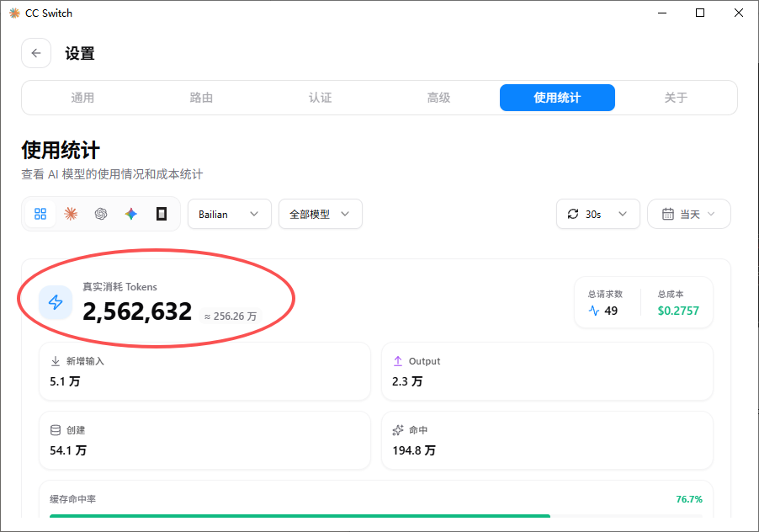Click the ≈ 256.26 万 badge

coord(231,317)
